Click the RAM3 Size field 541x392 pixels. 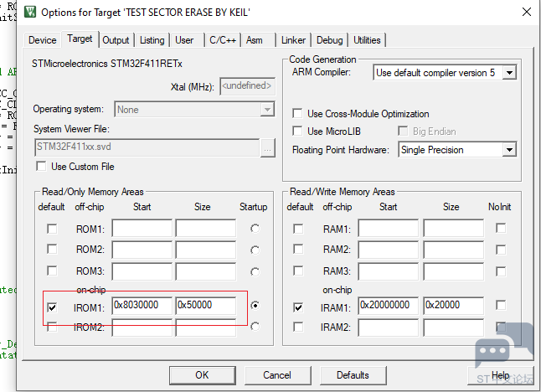454,271
